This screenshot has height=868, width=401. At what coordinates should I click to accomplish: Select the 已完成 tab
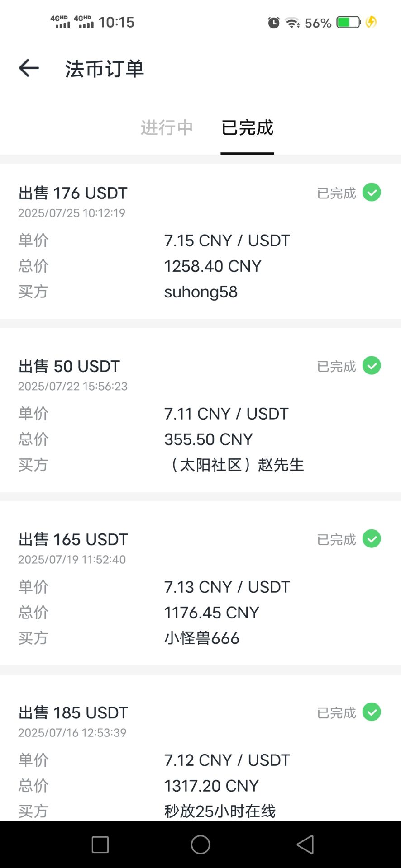pos(247,128)
